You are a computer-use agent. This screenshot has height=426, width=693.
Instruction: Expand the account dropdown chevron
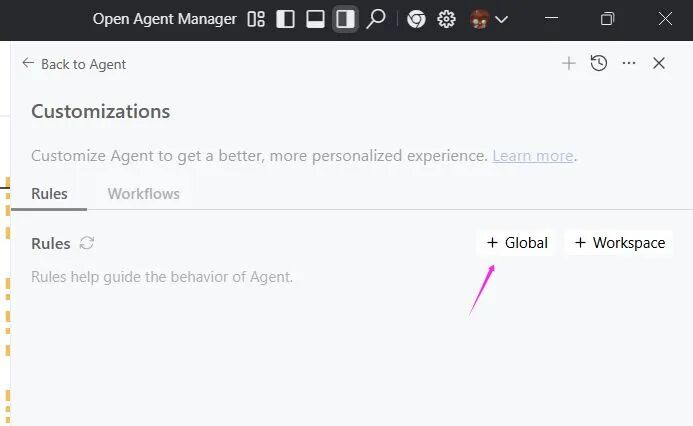(x=502, y=19)
